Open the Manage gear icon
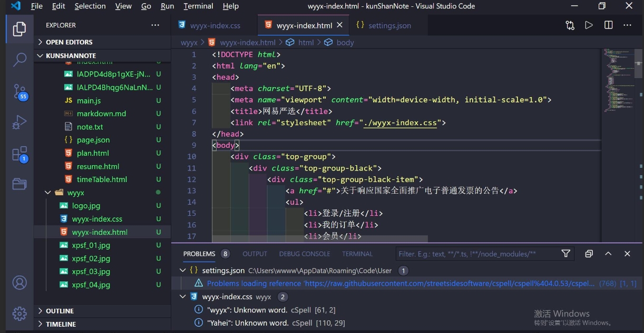The width and height of the screenshot is (644, 333). [x=19, y=313]
